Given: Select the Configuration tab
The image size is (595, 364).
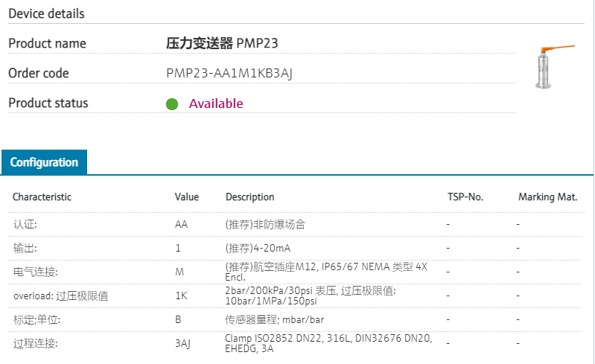Looking at the screenshot, I should click(44, 162).
